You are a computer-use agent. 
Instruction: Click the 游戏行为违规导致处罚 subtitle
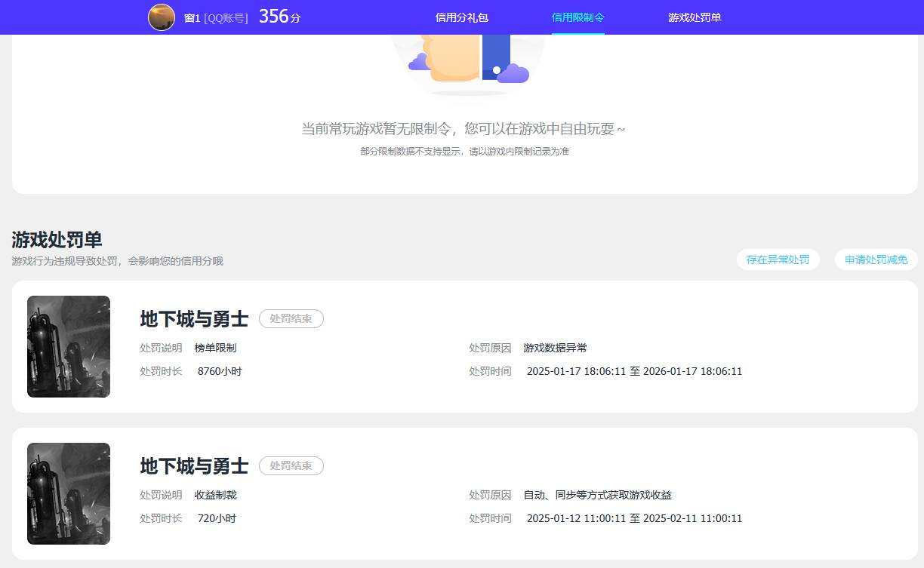(117, 261)
